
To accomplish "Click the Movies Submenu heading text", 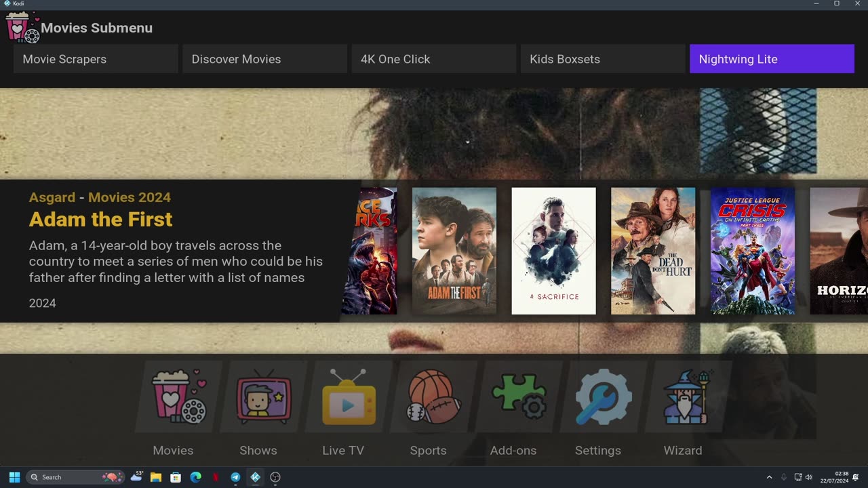I will 96,28.
